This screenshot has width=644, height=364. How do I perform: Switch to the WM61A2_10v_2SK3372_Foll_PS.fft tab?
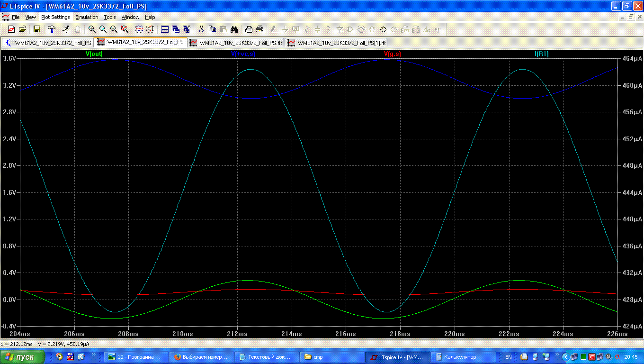236,43
